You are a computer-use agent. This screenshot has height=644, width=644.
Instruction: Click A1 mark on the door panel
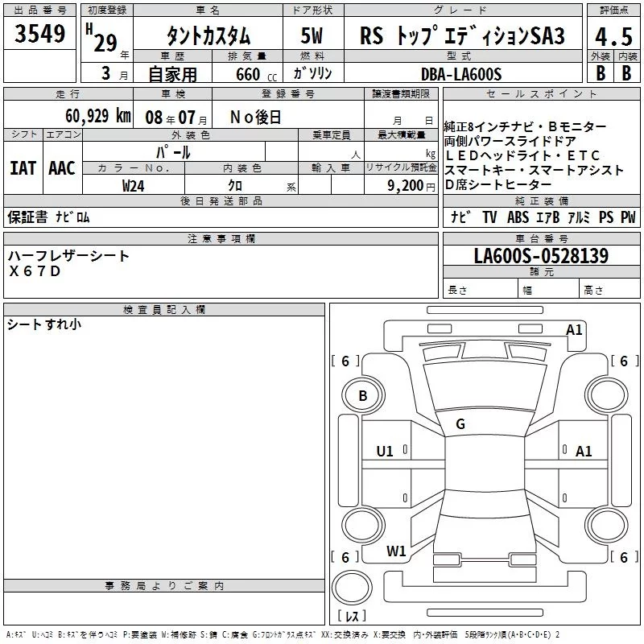pos(584,452)
